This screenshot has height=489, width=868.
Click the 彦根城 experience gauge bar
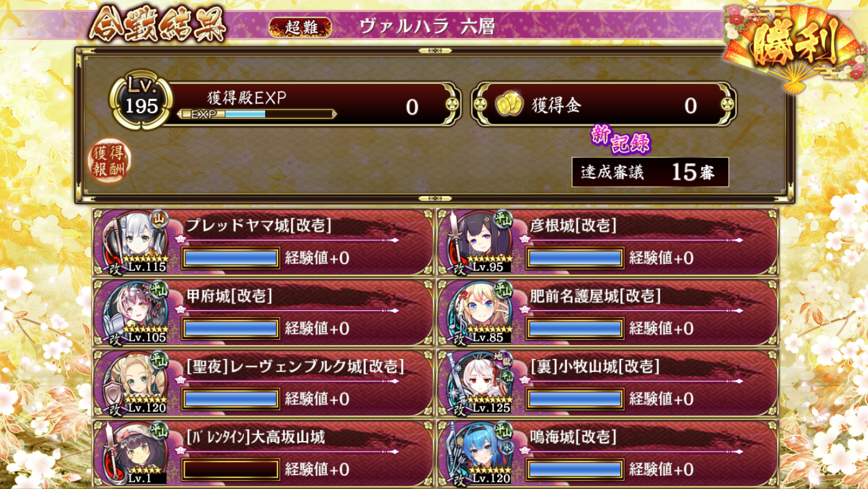point(574,258)
